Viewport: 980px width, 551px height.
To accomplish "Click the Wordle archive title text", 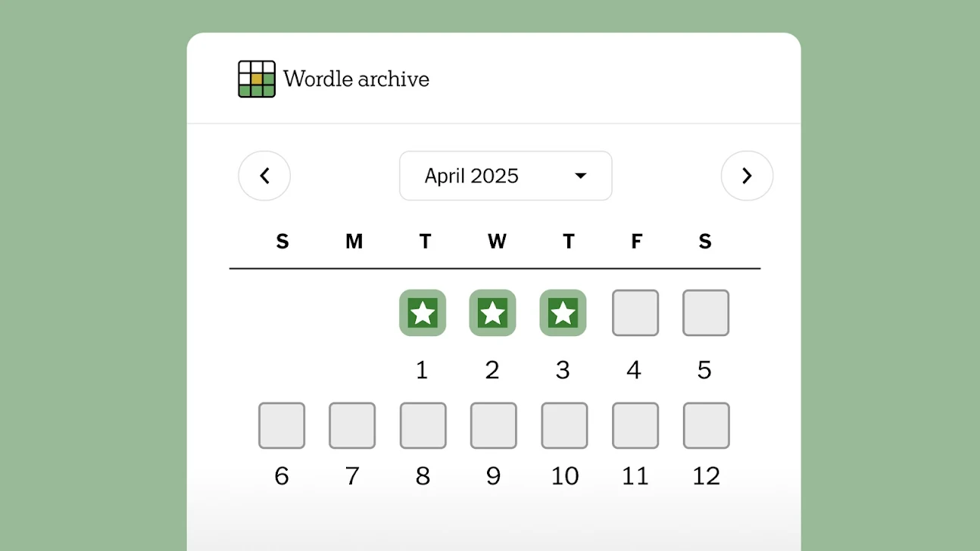I will tap(356, 79).
